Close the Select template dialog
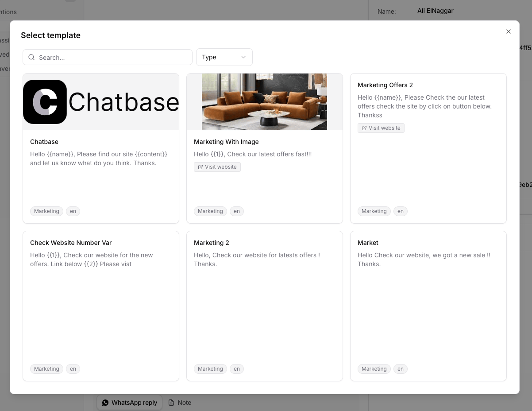The height and width of the screenshot is (411, 532). coord(509,31)
